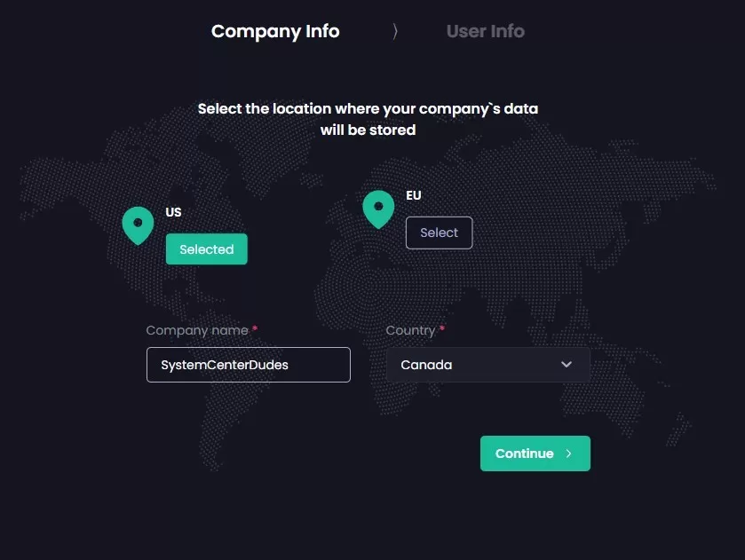Click the US location pin icon

coord(138,225)
